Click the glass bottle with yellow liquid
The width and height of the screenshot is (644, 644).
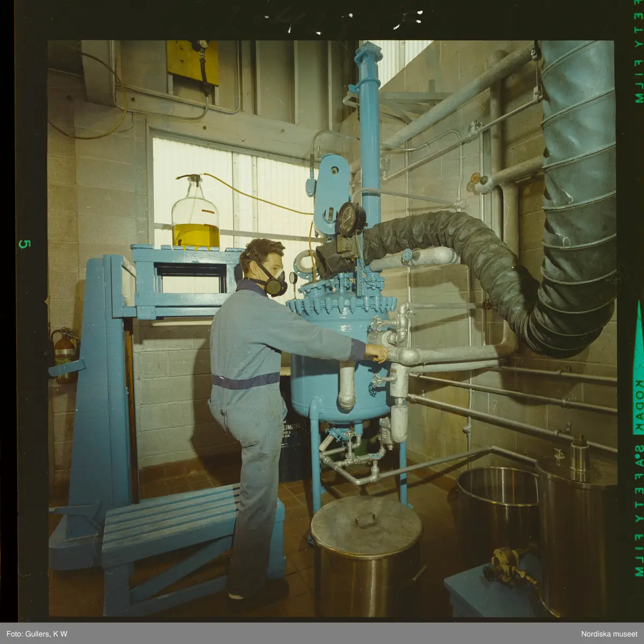(195, 217)
